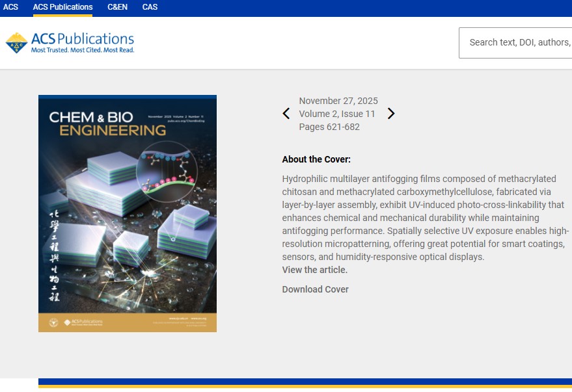Select the About the Cover heading
Viewport: 572px width, 392px height.
pos(316,159)
